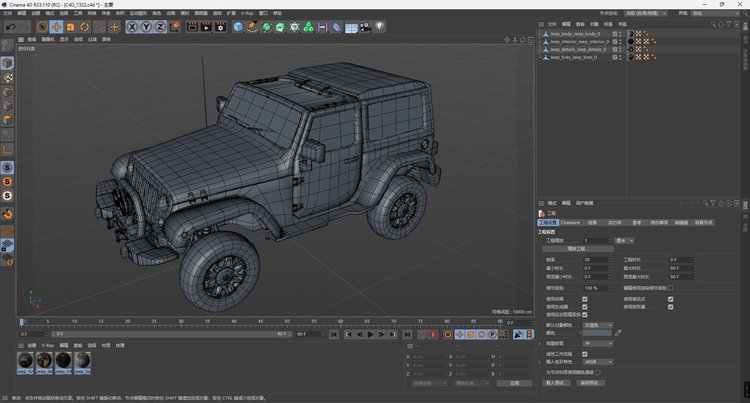
Task: Open the 摄像机 viewport menu
Action: coord(48,39)
